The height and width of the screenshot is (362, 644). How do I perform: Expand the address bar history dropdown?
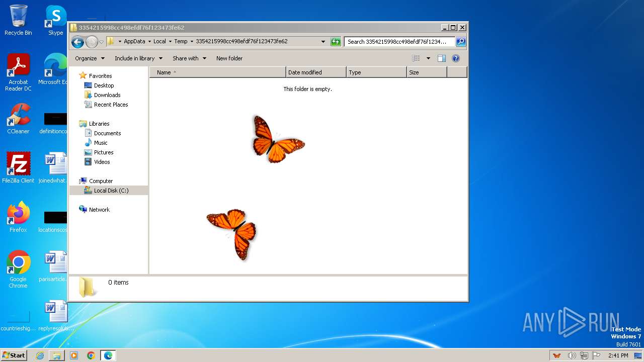(x=323, y=42)
